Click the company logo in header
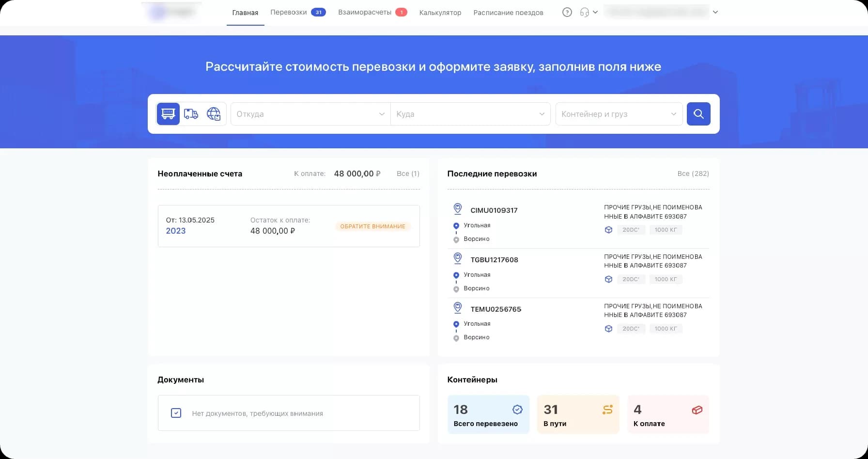This screenshot has width=868, height=459. coord(171,12)
